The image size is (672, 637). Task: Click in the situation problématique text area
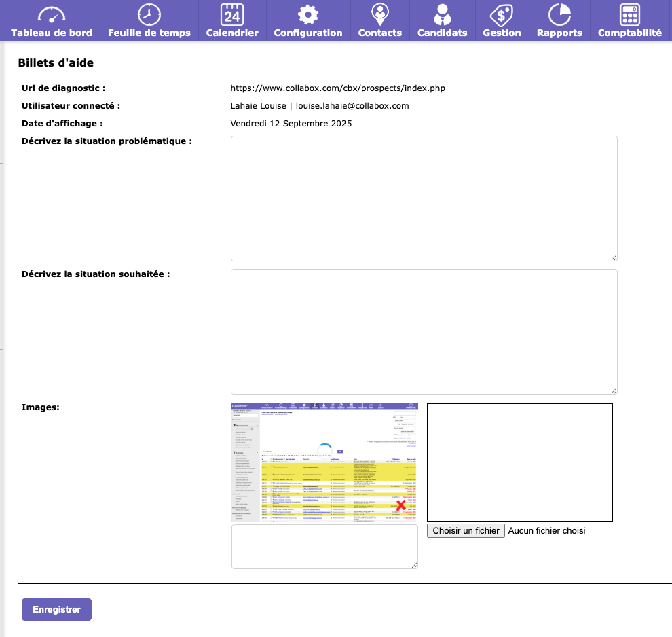[424, 198]
